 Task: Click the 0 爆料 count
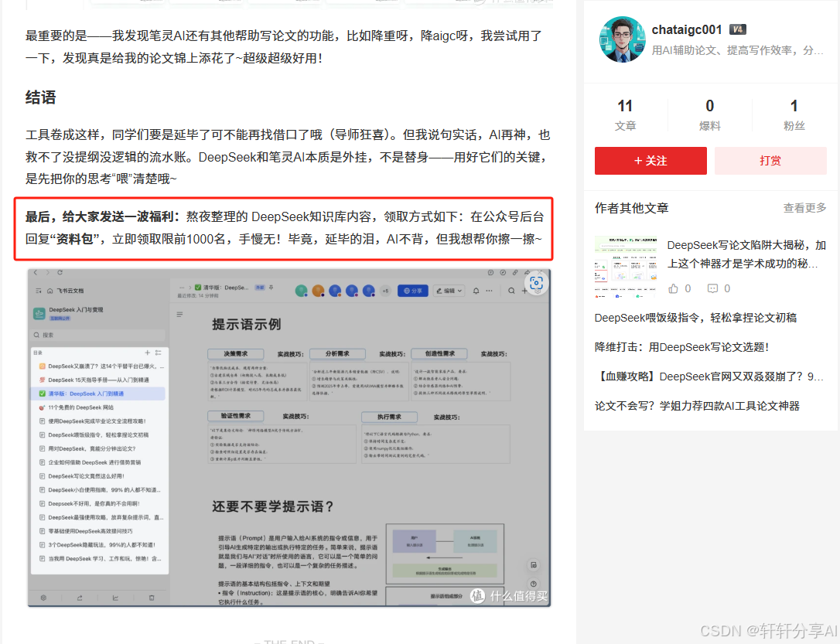(x=710, y=114)
